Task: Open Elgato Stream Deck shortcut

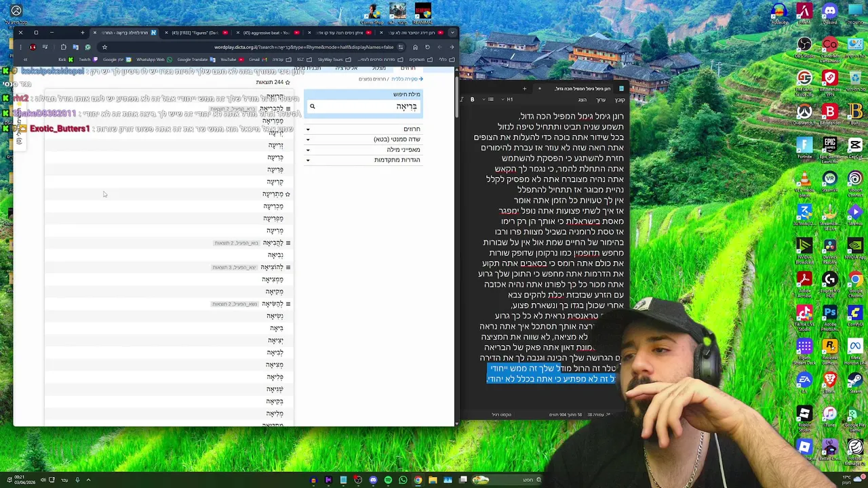Action: click(x=804, y=346)
